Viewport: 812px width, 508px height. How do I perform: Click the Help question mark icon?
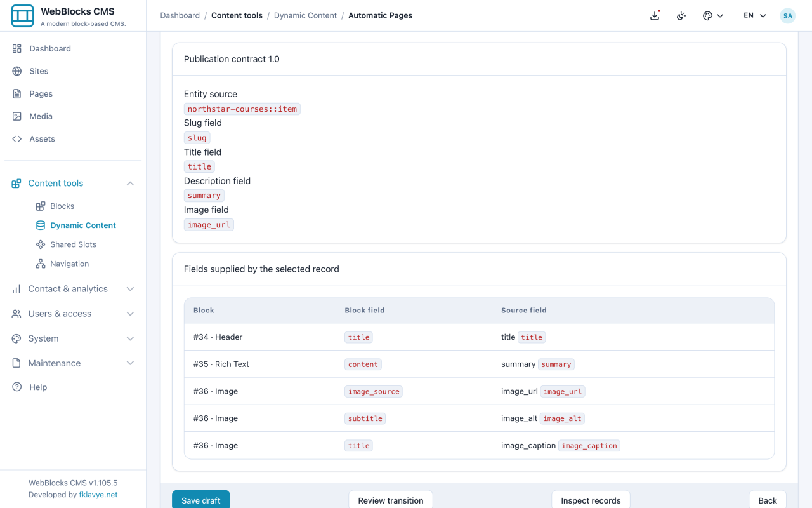pos(17,387)
